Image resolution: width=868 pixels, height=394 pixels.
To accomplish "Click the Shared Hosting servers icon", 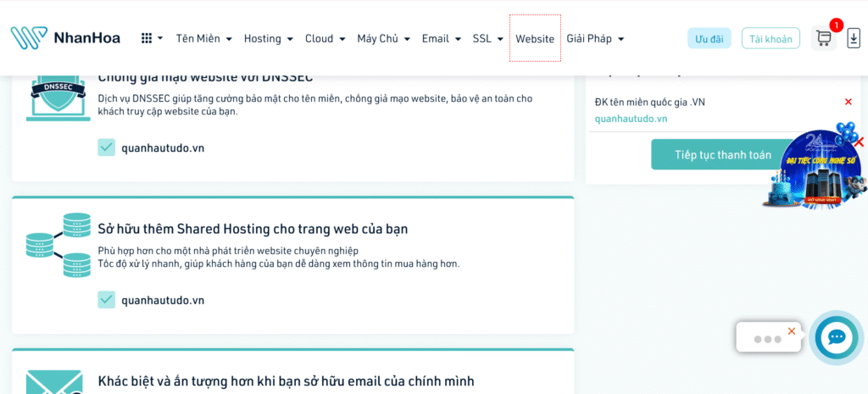I will (58, 245).
